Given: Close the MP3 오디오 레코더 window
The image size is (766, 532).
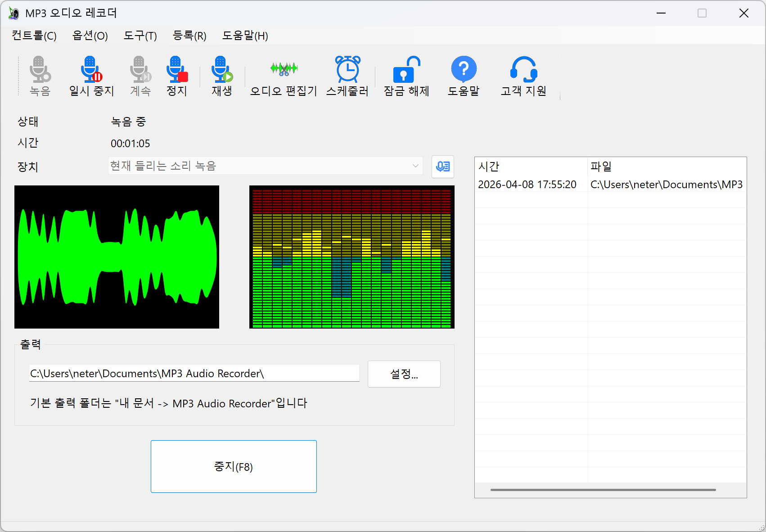Looking at the screenshot, I should (743, 13).
